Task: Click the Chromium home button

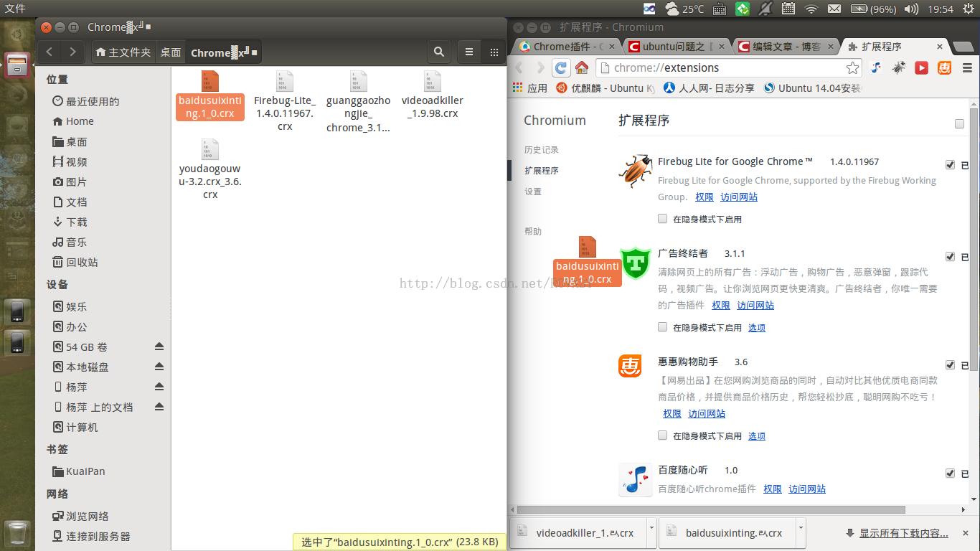Action: point(582,67)
